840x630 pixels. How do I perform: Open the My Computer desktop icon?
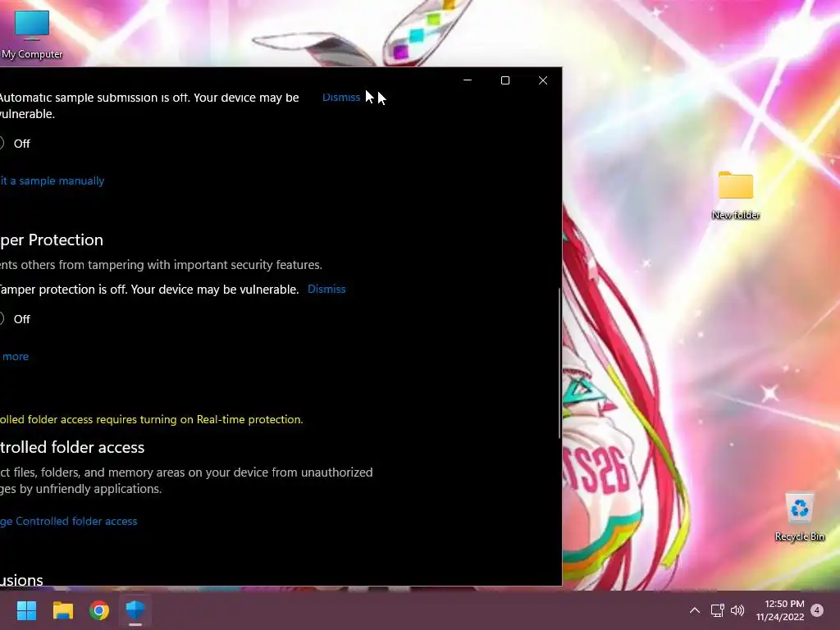[x=32, y=34]
